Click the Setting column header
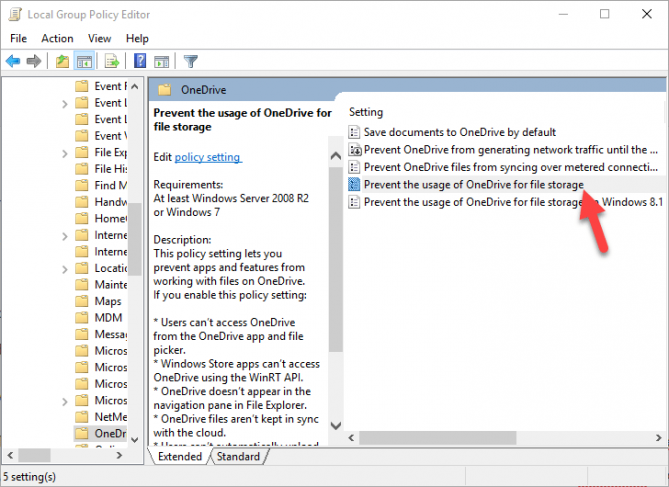The width and height of the screenshot is (669, 487). (x=366, y=112)
